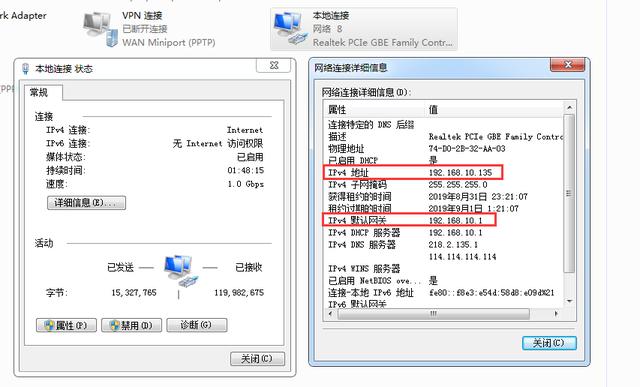Select the IPv4 WINS 服务器 row
This screenshot has width=640, height=387.
point(444,268)
